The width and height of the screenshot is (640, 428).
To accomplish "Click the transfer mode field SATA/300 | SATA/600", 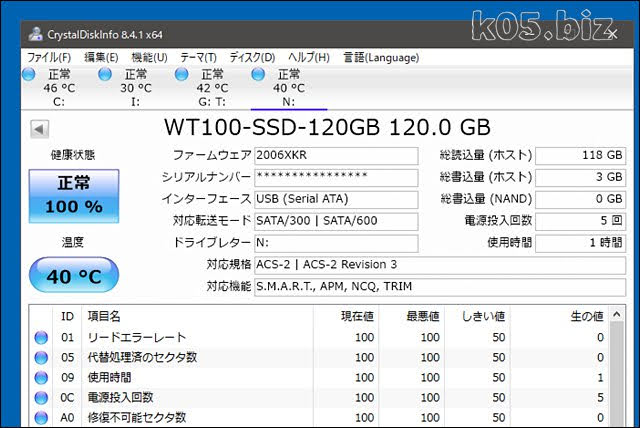I will tap(336, 221).
